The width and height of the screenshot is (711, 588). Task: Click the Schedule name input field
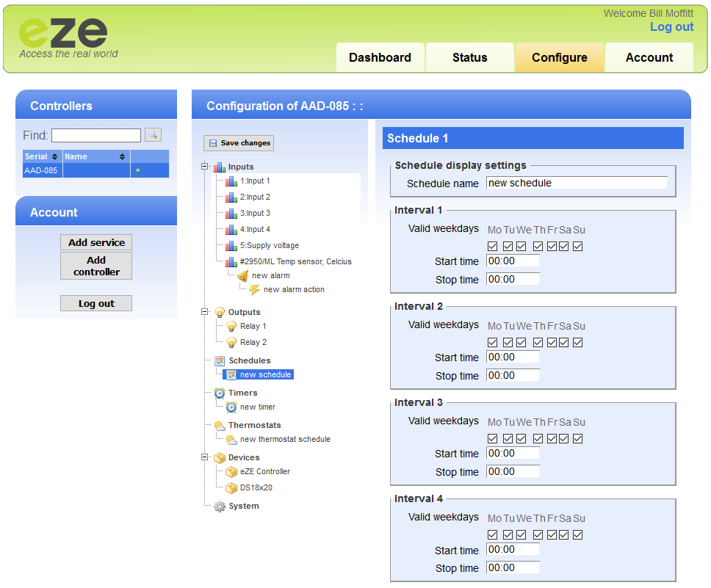[x=577, y=184]
